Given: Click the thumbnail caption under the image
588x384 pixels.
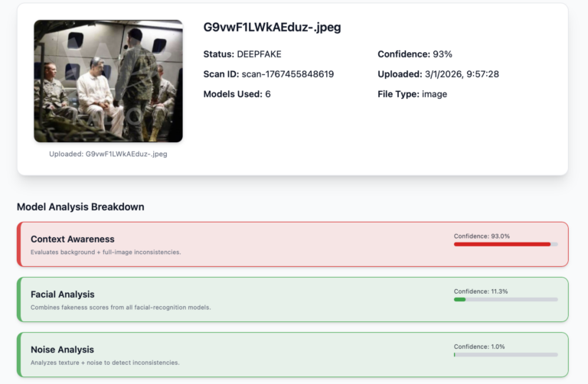Looking at the screenshot, I should pos(108,154).
